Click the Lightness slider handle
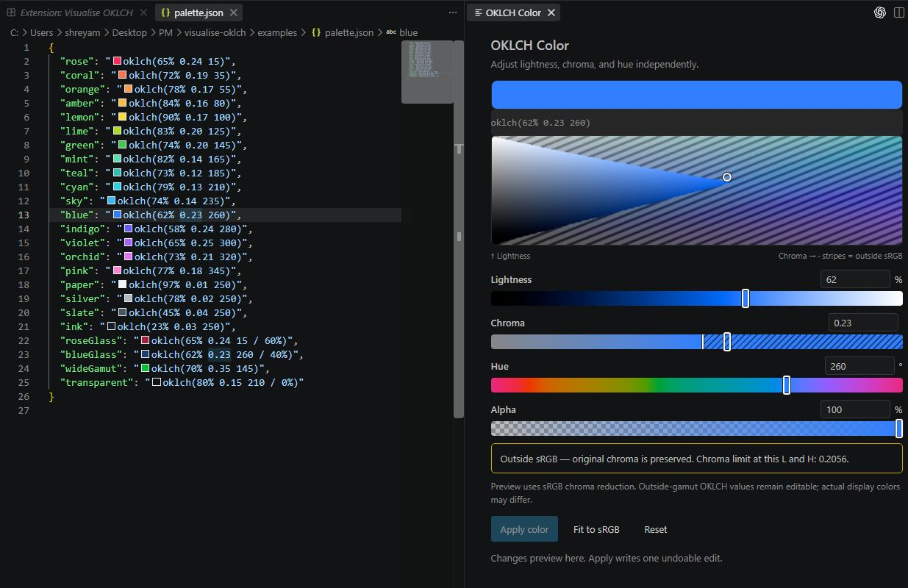 [x=746, y=298]
